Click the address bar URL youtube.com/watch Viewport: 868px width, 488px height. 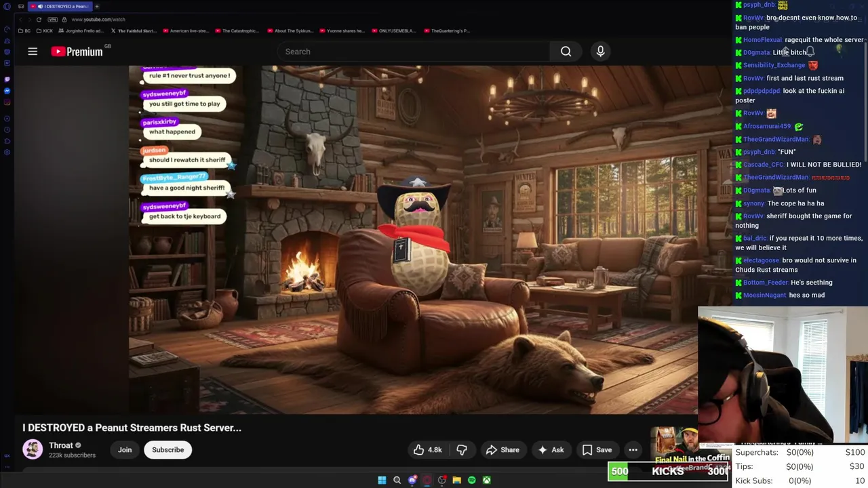(x=98, y=20)
